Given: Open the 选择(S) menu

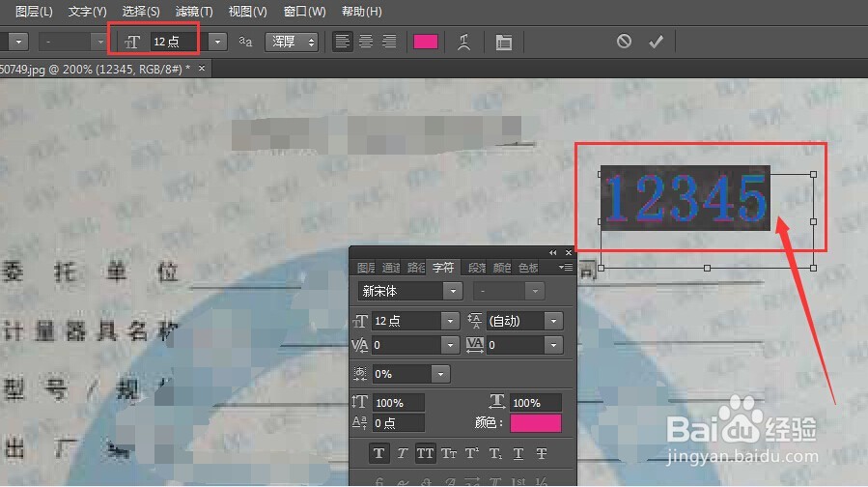Looking at the screenshot, I should (141, 11).
